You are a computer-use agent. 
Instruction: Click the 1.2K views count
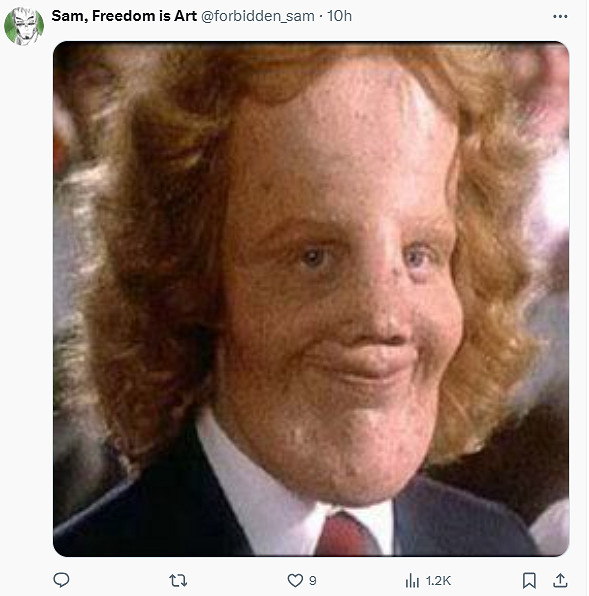pos(438,581)
